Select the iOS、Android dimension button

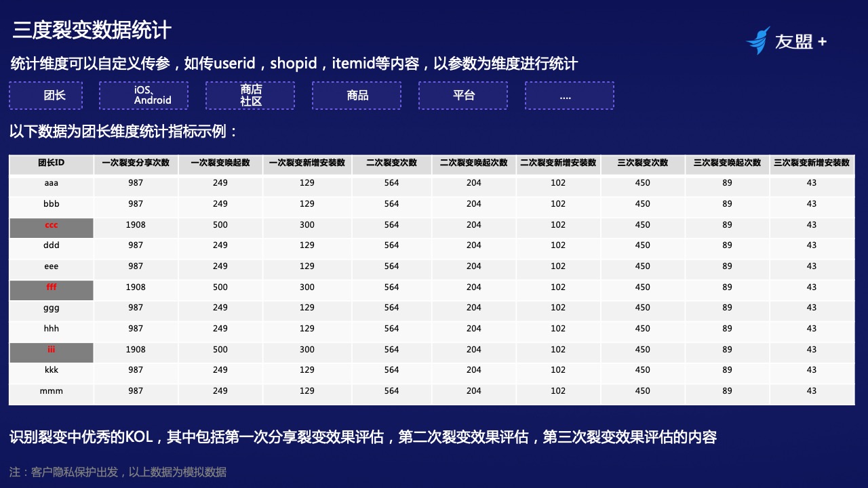click(x=144, y=96)
